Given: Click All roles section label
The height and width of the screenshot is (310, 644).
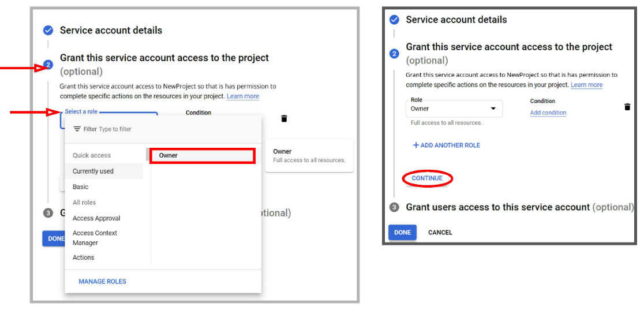Looking at the screenshot, I should 84,202.
